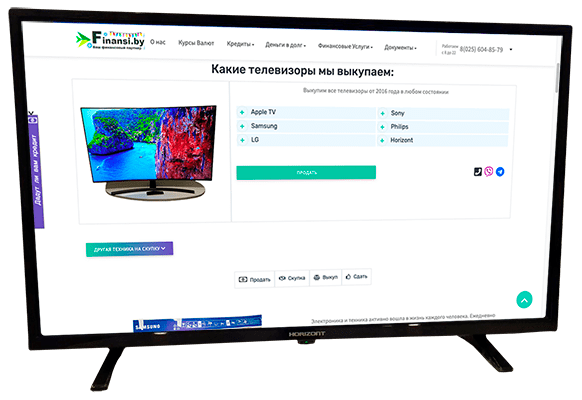Open the phone call contact icon
This screenshot has height=400, width=582.
[478, 171]
